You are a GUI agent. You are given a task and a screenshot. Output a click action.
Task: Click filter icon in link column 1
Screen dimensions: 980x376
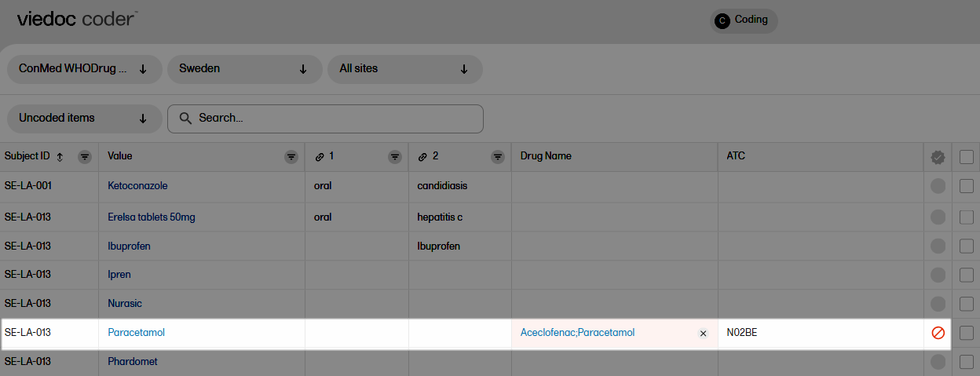395,157
